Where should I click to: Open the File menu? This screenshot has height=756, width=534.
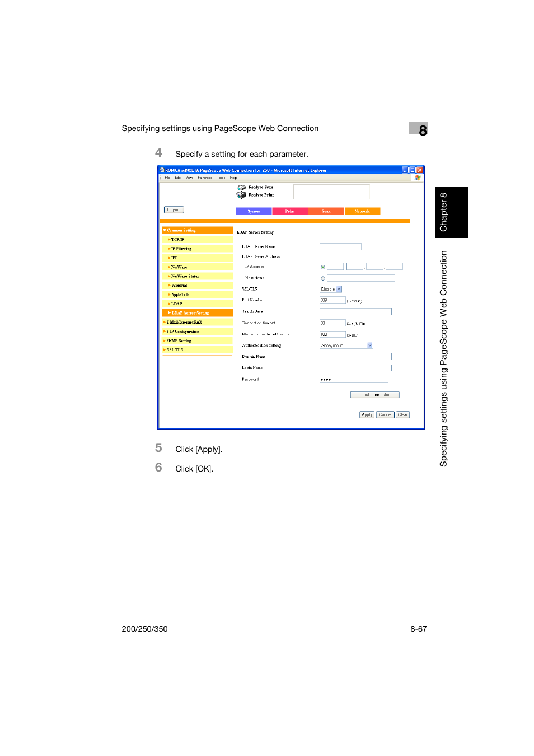pos(167,178)
